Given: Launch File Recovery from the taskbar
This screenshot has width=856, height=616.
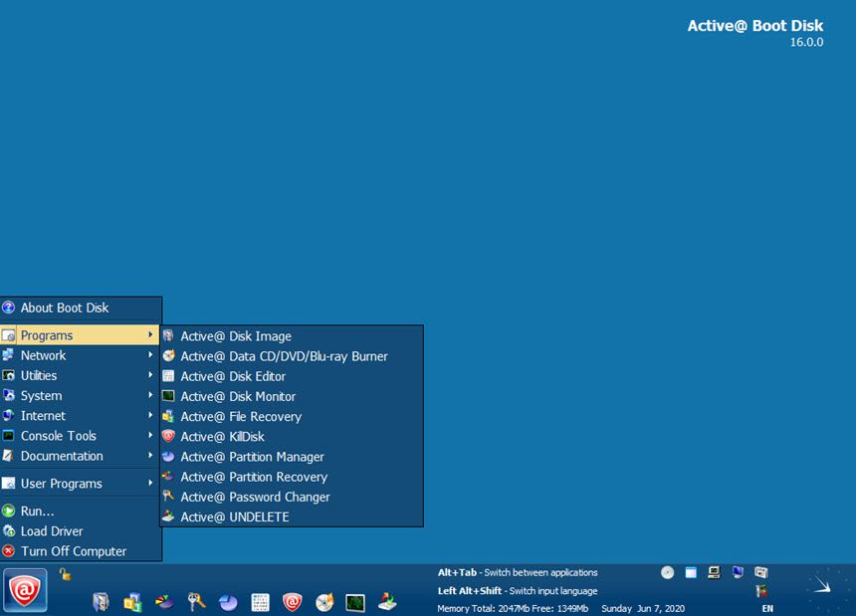Looking at the screenshot, I should tap(132, 602).
